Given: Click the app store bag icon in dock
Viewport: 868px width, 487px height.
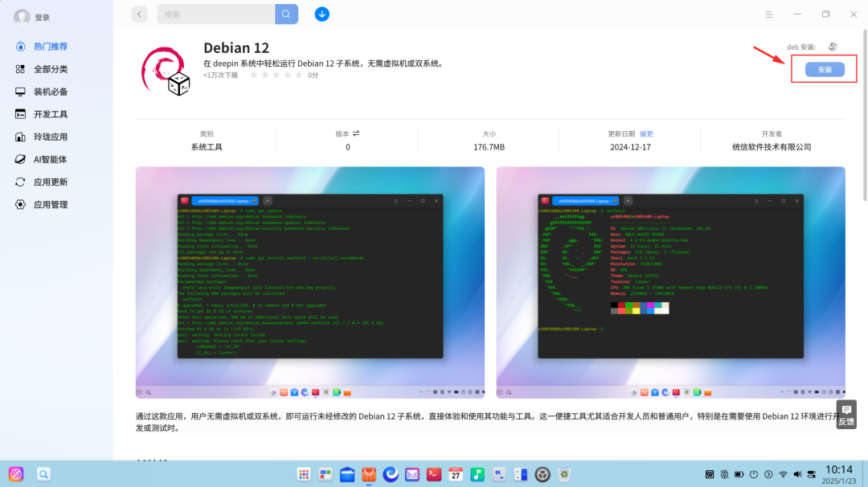Looking at the screenshot, I should pyautogui.click(x=369, y=474).
